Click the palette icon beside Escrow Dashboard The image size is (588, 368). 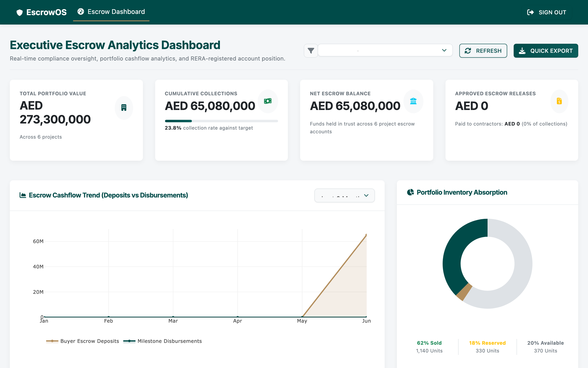point(81,11)
